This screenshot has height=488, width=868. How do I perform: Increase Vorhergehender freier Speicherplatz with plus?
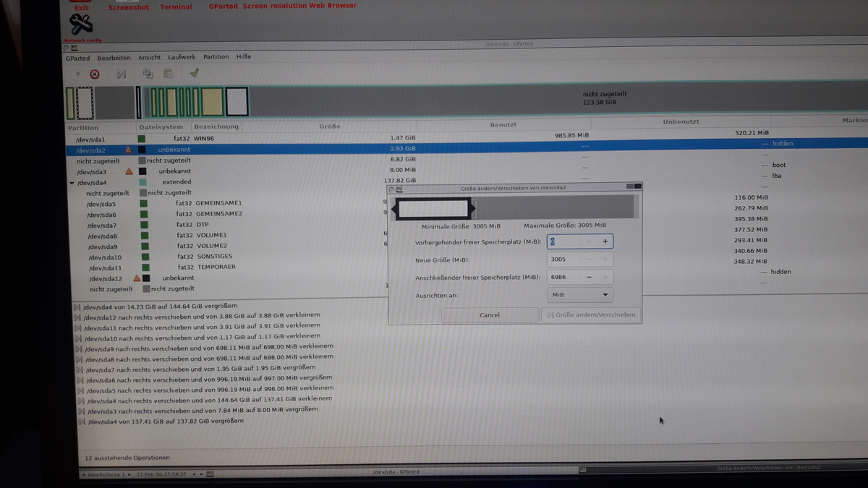pyautogui.click(x=605, y=241)
